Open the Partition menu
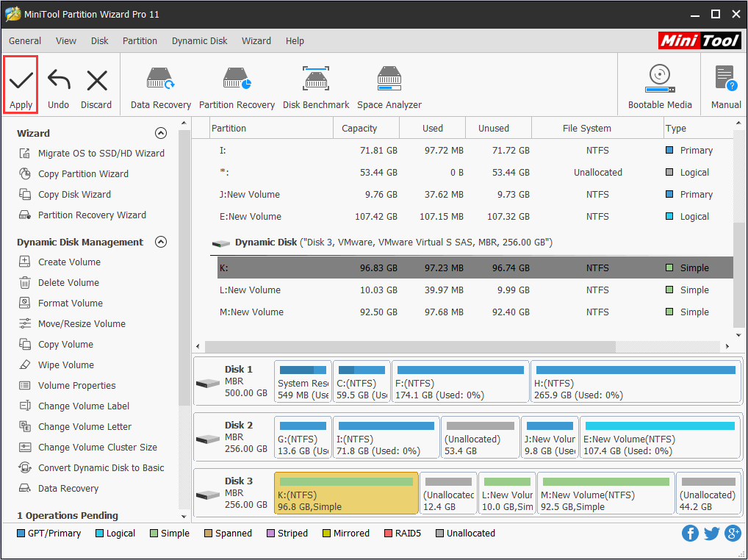Image resolution: width=748 pixels, height=560 pixels. [x=140, y=41]
